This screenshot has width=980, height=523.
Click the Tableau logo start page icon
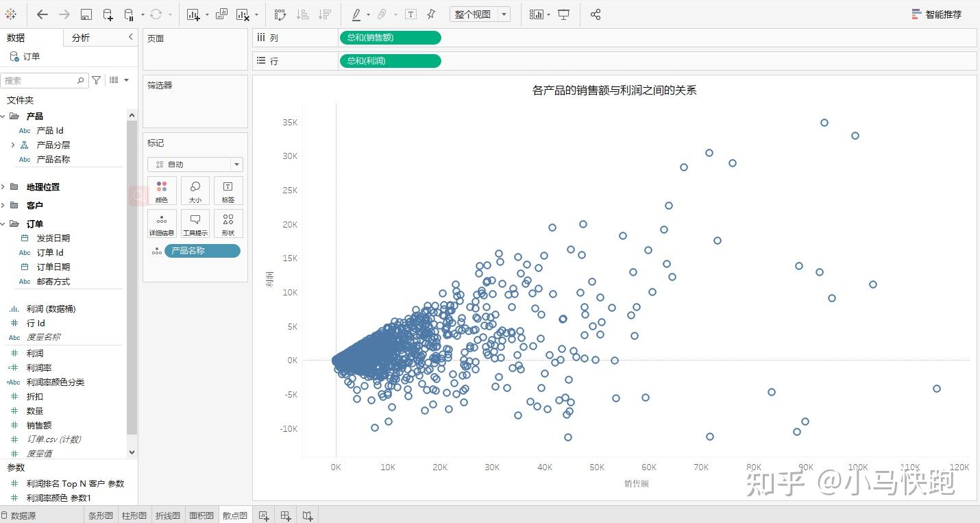point(11,14)
